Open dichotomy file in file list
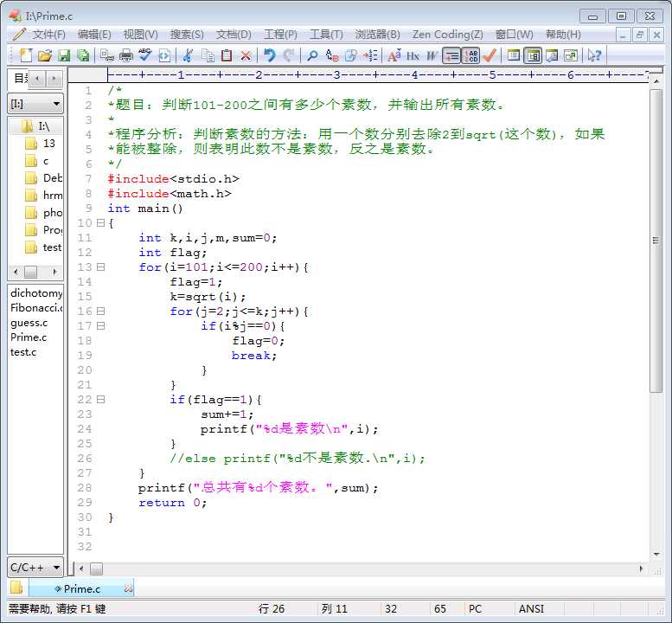The width and height of the screenshot is (672, 623). click(36, 293)
